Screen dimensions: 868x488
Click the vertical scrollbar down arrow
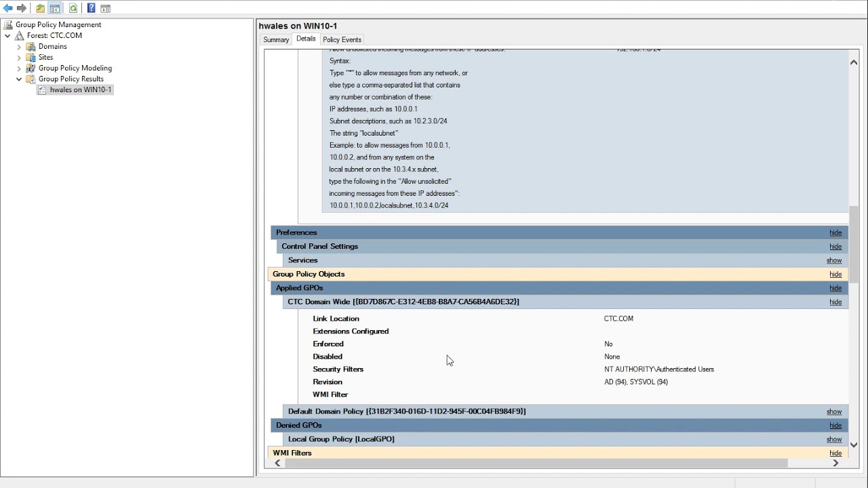854,445
